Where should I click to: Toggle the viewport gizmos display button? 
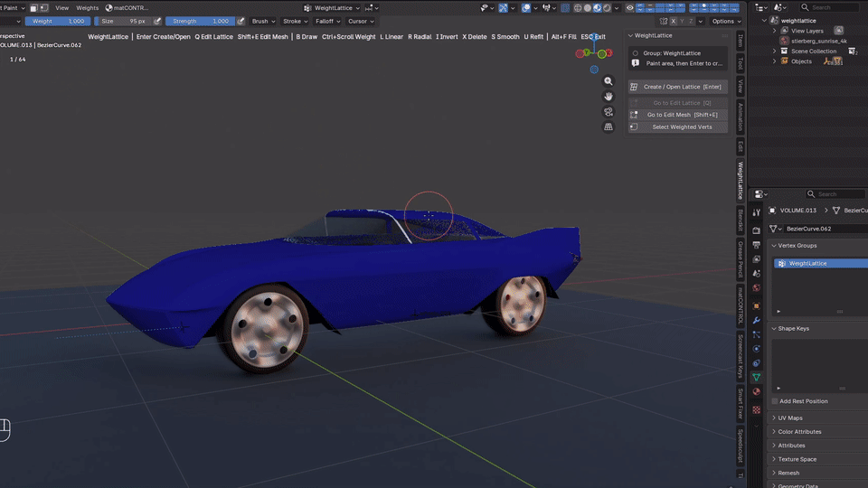tap(503, 8)
